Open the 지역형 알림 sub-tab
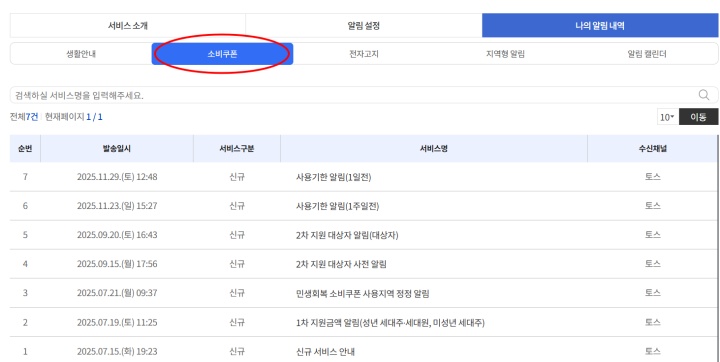Screen dimensions: 720x362 coord(505,54)
